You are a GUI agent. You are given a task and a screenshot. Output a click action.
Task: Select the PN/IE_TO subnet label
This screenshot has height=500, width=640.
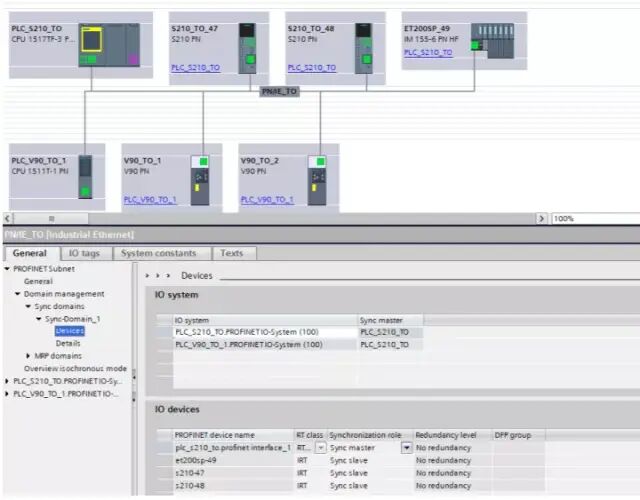pos(280,91)
